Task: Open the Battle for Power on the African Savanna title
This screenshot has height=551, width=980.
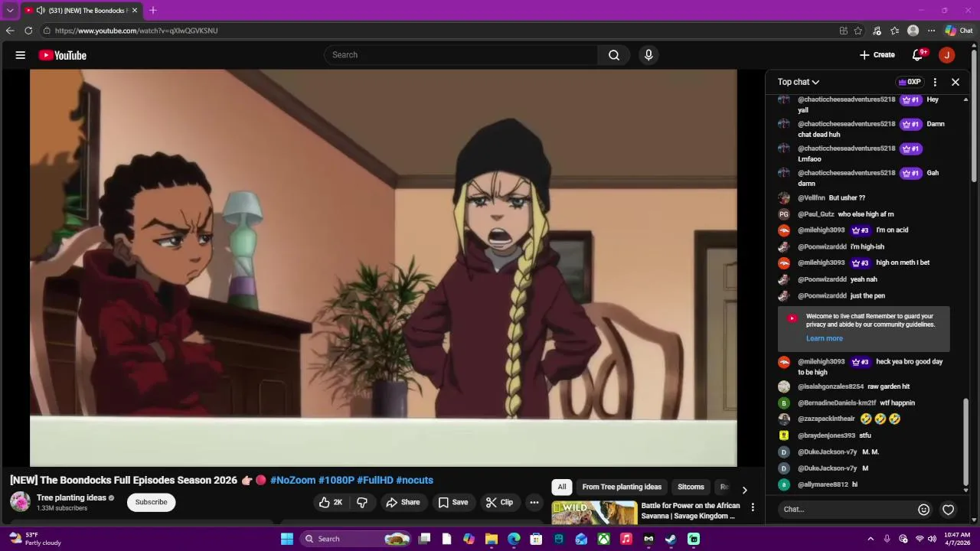Action: pos(691,511)
